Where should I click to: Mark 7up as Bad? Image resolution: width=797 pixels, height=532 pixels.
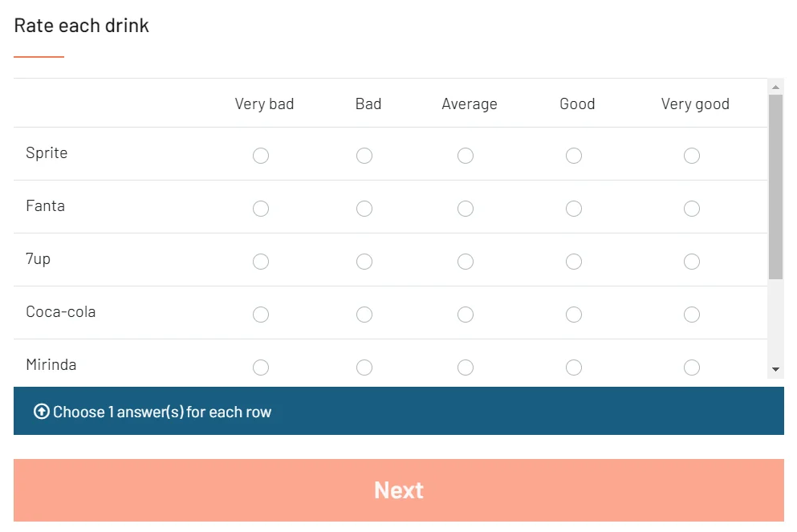pyautogui.click(x=364, y=262)
